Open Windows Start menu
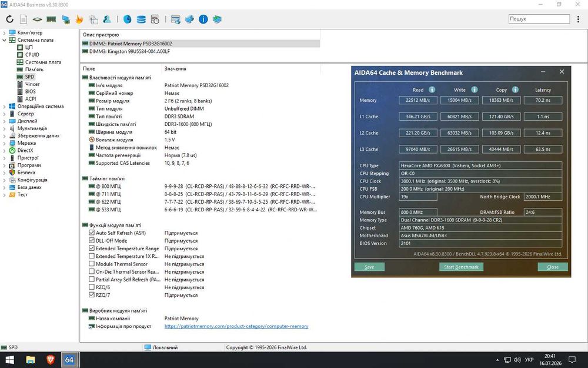 [10, 360]
